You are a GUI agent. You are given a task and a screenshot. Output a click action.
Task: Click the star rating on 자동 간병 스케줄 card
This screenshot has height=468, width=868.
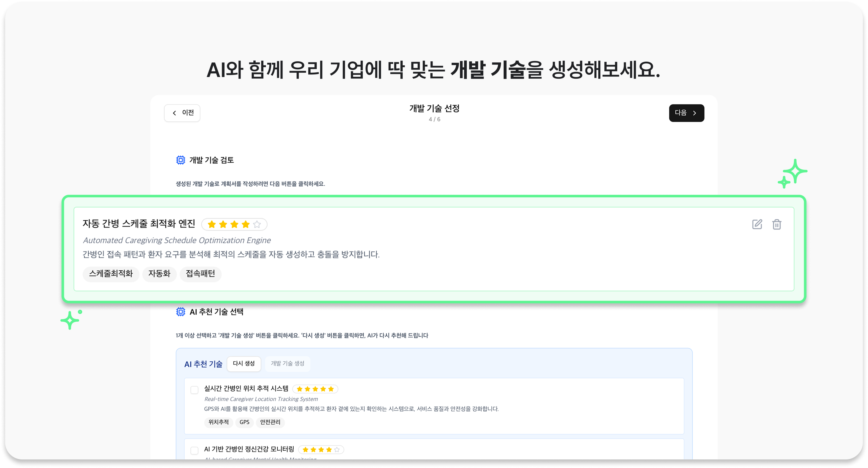[x=234, y=224]
